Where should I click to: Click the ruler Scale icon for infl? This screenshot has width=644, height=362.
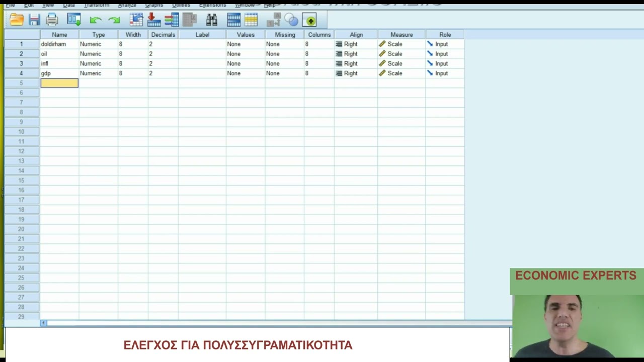[382, 63]
